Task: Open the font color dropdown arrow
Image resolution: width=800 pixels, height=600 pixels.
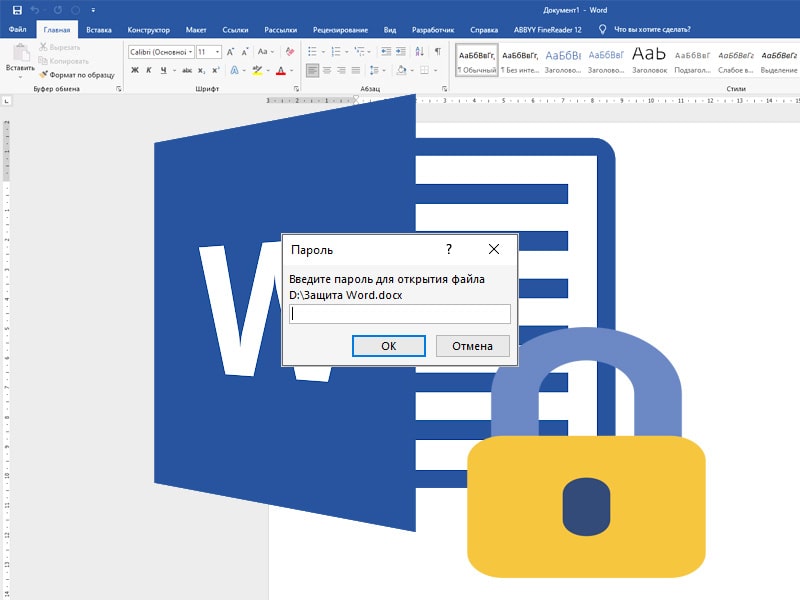Action: click(291, 70)
